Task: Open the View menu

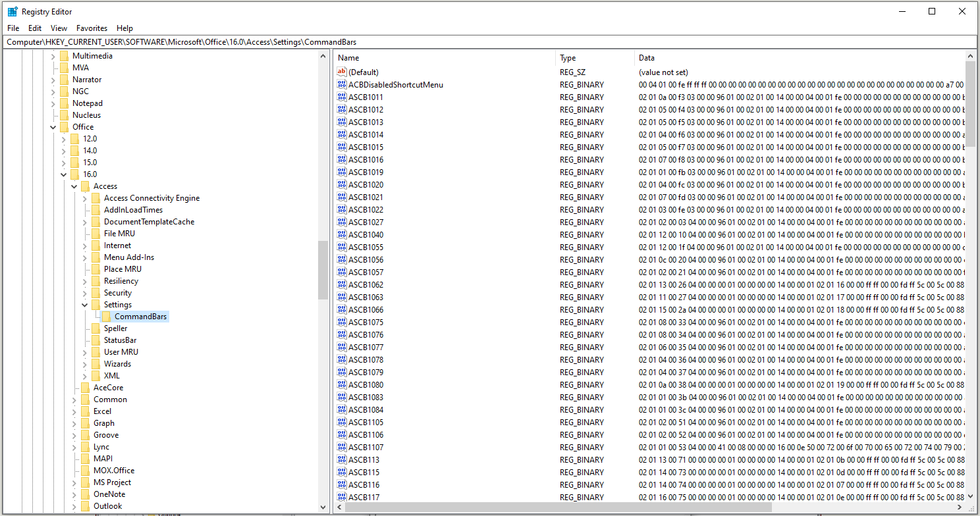Action: 59,28
